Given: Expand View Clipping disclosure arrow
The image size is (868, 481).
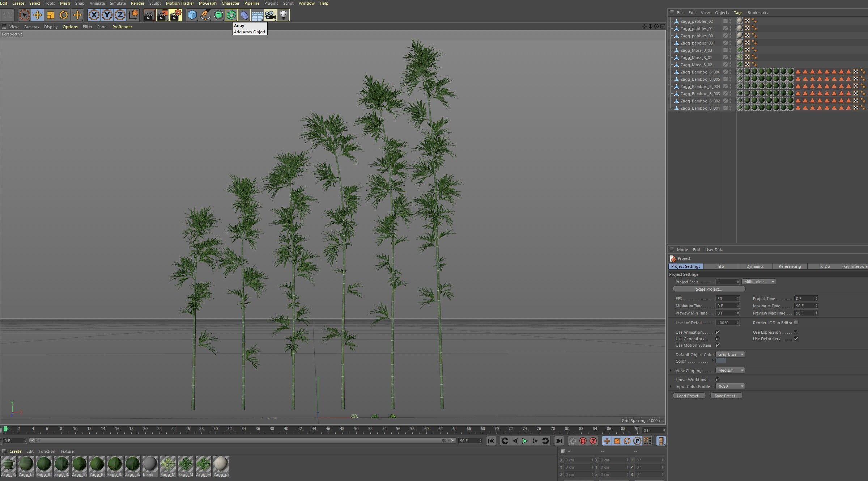Looking at the screenshot, I should 671,370.
